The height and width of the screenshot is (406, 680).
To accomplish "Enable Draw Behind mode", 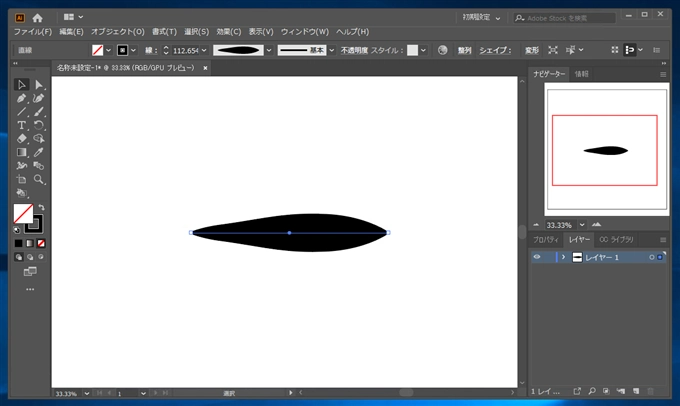I will tap(30, 257).
